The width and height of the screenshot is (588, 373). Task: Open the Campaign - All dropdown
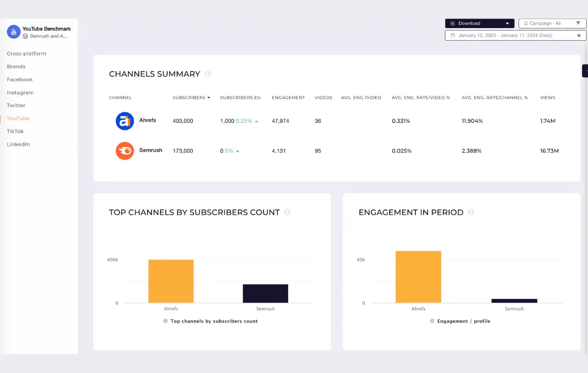[x=553, y=23]
